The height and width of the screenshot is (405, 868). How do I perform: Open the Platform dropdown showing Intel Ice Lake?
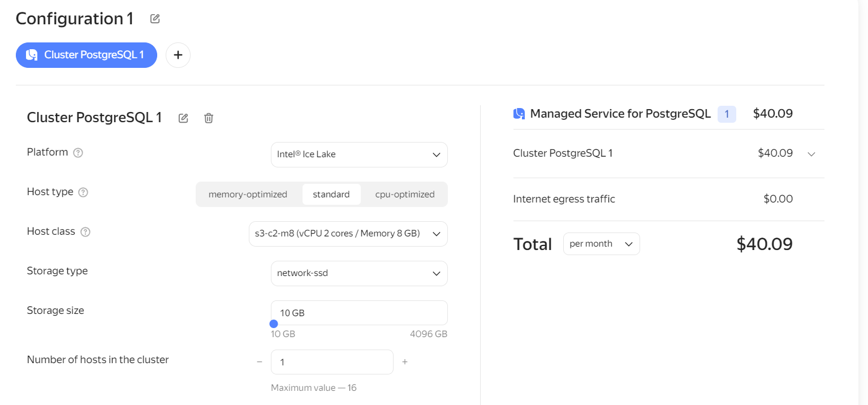coord(359,154)
